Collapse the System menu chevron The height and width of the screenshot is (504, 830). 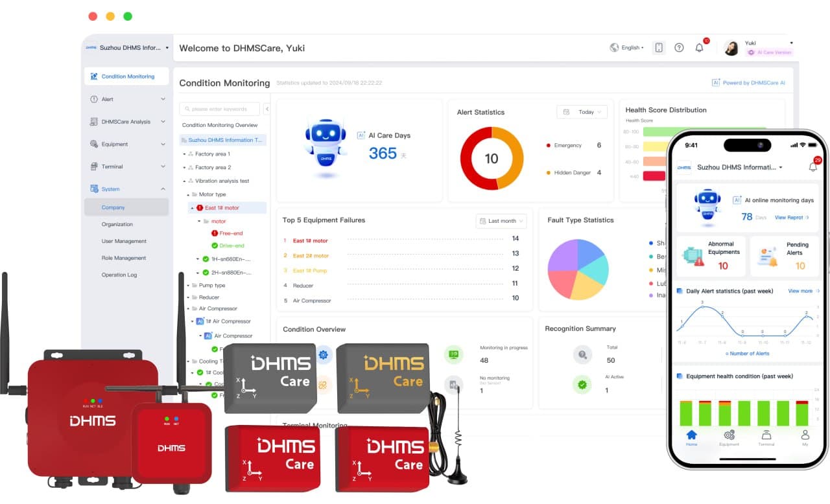pos(163,189)
